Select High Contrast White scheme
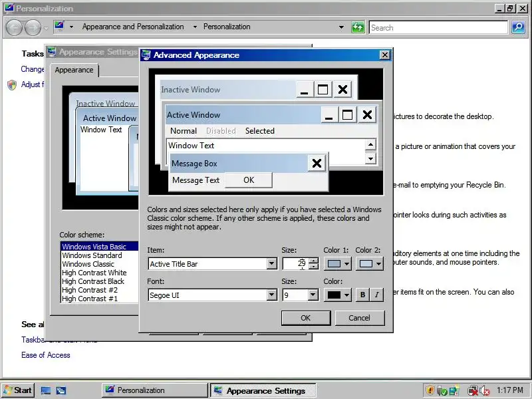This screenshot has width=532, height=399. [x=99, y=273]
